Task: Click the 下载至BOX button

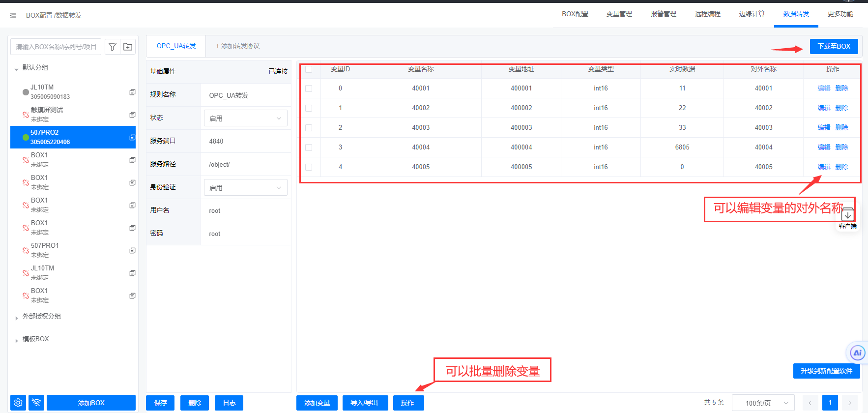Action: click(834, 46)
